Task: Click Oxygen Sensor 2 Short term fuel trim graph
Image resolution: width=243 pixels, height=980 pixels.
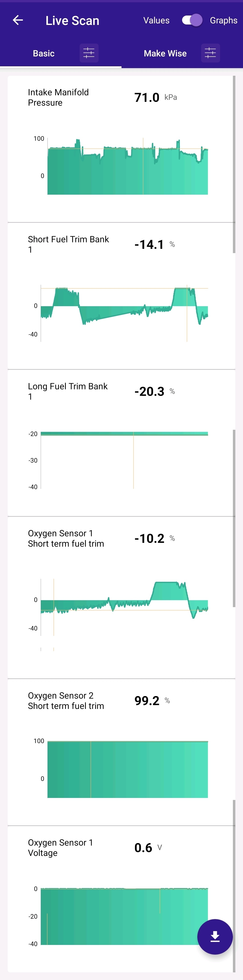Action: pyautogui.click(x=128, y=769)
